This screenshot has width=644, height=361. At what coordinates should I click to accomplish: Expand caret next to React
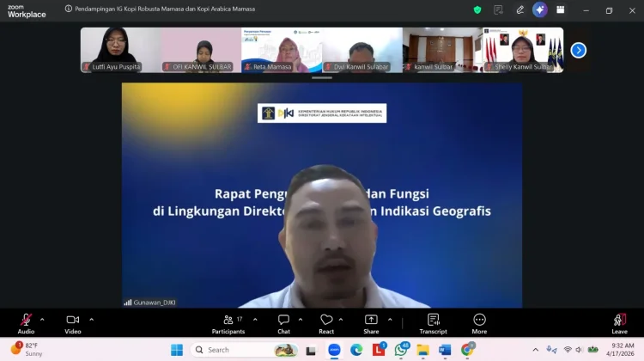click(x=341, y=320)
